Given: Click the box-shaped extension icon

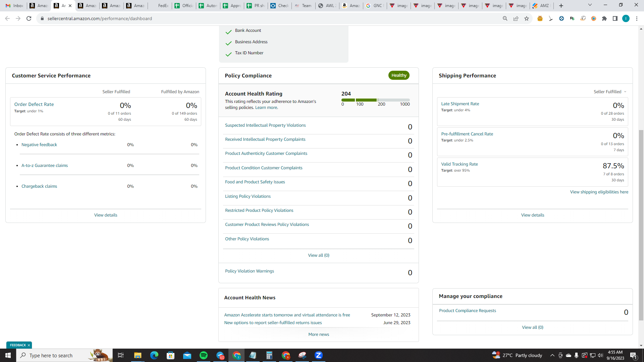Looking at the screenshot, I should tap(583, 18).
